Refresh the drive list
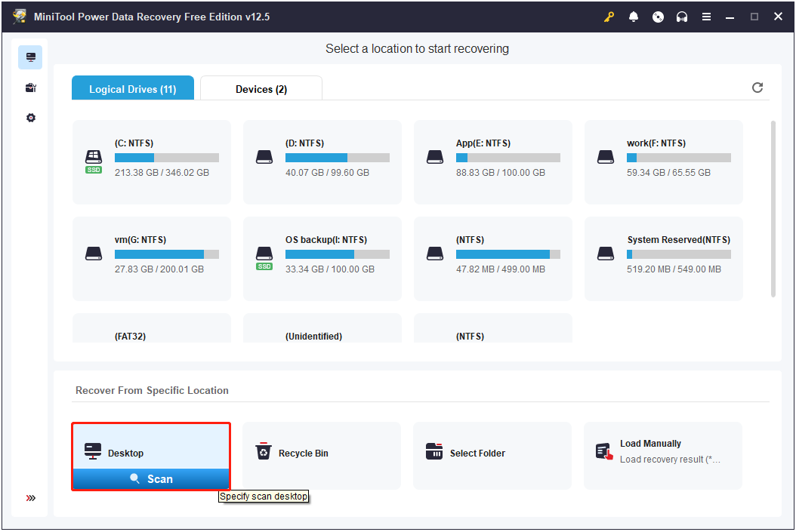Viewport: 796px width, 532px height. (757, 88)
